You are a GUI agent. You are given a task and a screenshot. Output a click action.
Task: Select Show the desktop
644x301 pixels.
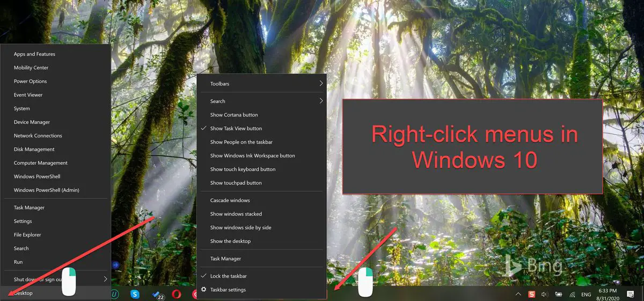(261, 241)
